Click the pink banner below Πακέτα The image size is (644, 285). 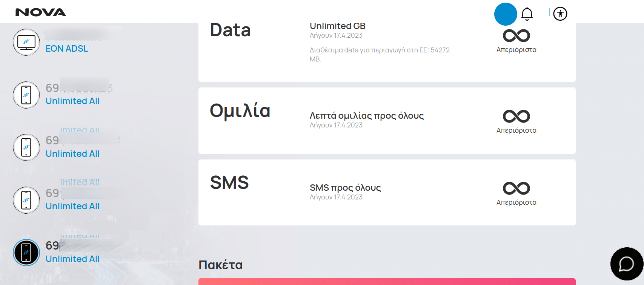[x=387, y=282]
